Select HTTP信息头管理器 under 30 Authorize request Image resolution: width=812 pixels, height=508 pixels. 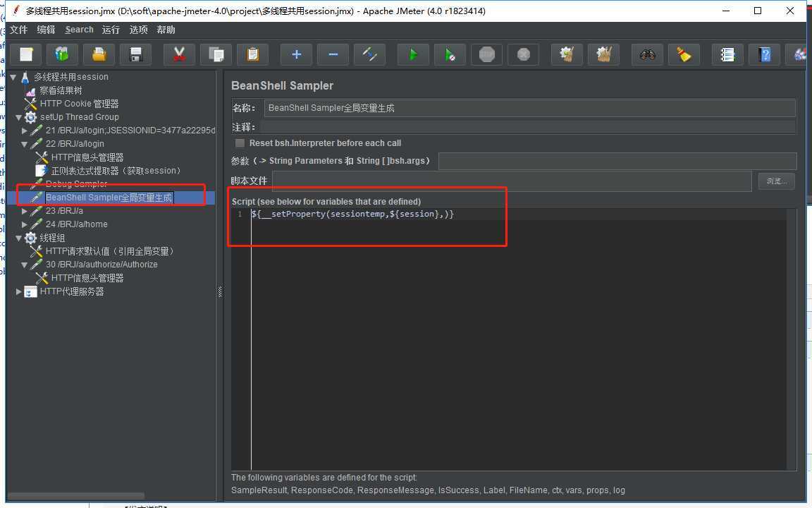tap(87, 278)
